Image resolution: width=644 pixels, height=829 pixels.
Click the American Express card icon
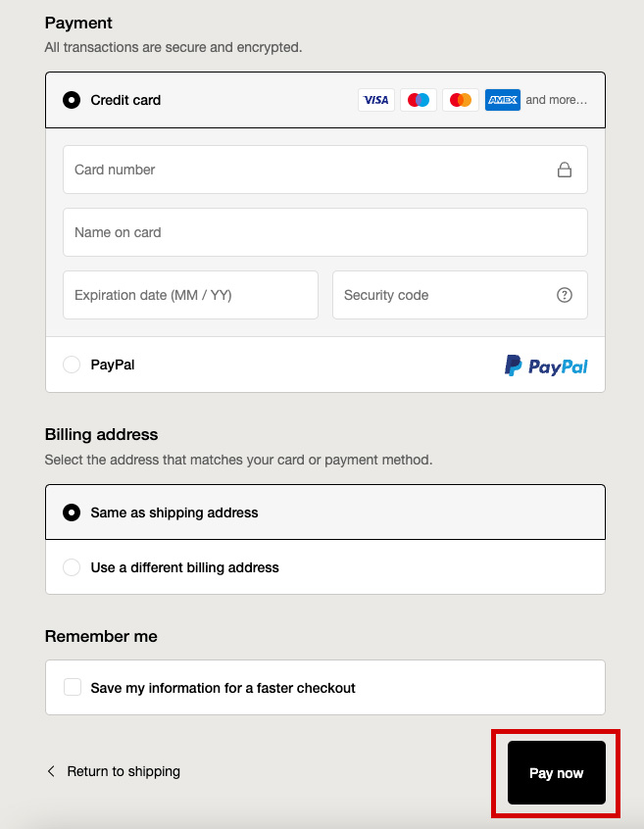[502, 100]
